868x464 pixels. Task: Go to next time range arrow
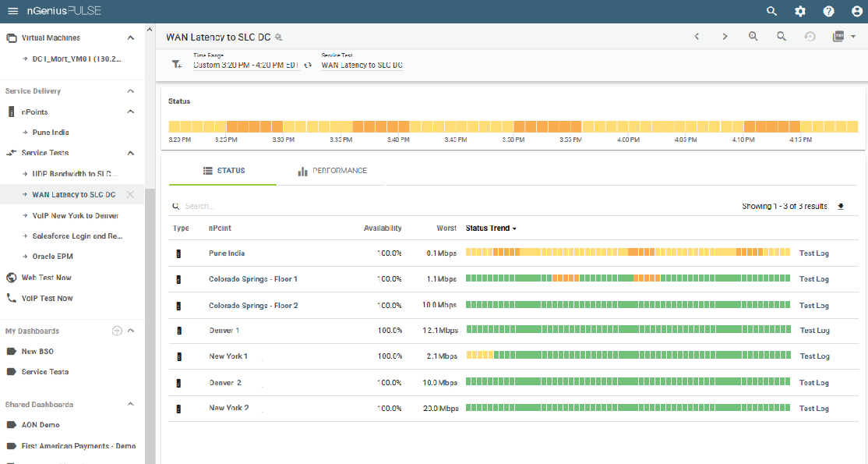click(725, 37)
